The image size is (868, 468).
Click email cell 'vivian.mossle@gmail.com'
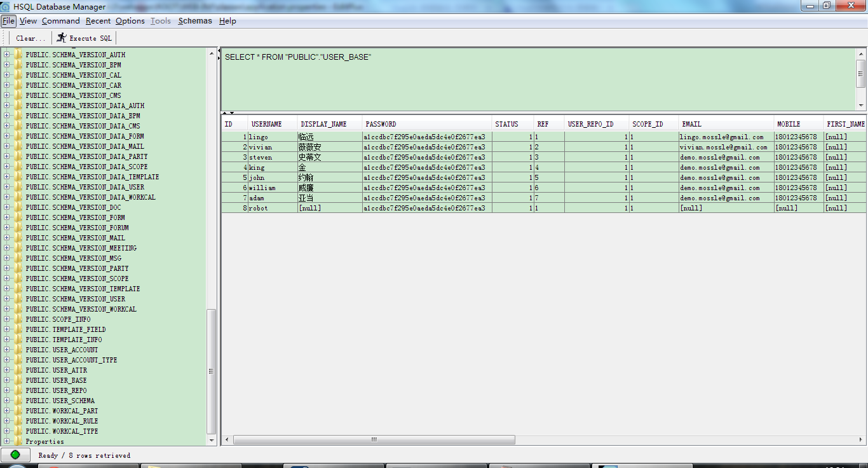726,147
